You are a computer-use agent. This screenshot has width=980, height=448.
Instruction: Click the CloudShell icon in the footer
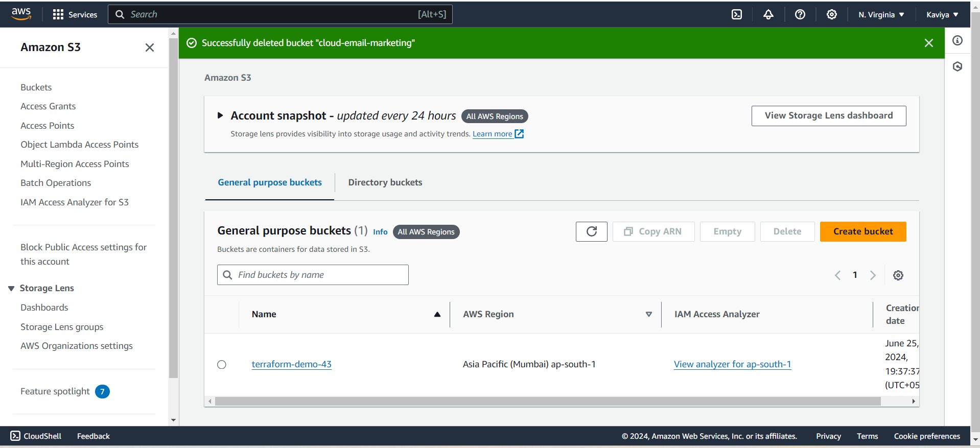coord(15,436)
